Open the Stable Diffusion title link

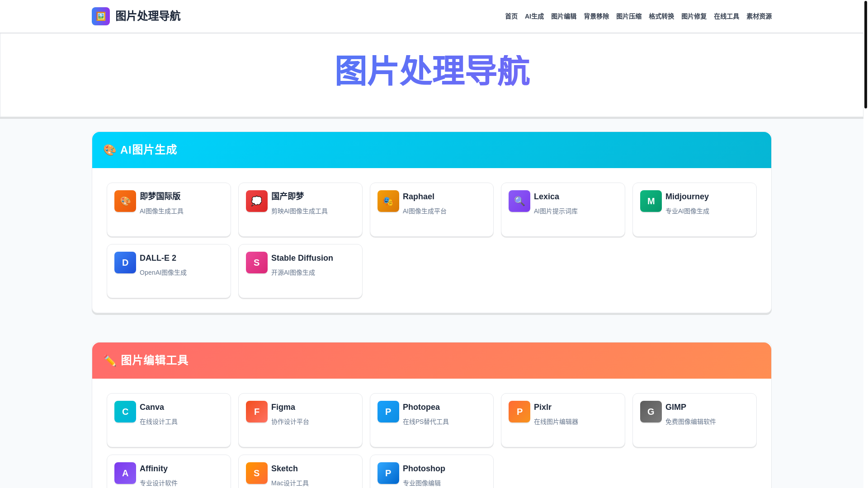tap(302, 258)
